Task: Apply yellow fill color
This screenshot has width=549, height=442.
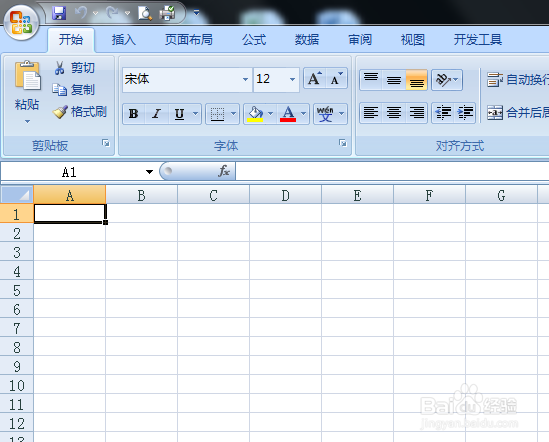Action: pos(255,113)
